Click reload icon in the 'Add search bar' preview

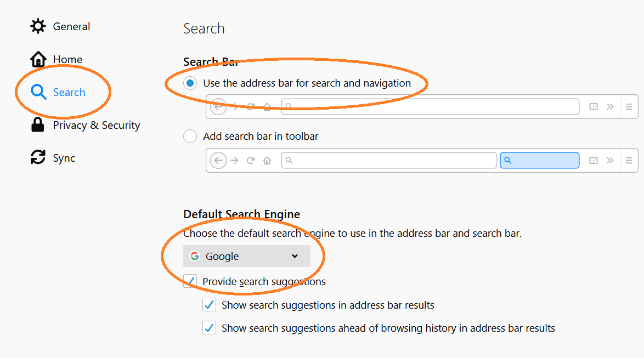(x=251, y=160)
